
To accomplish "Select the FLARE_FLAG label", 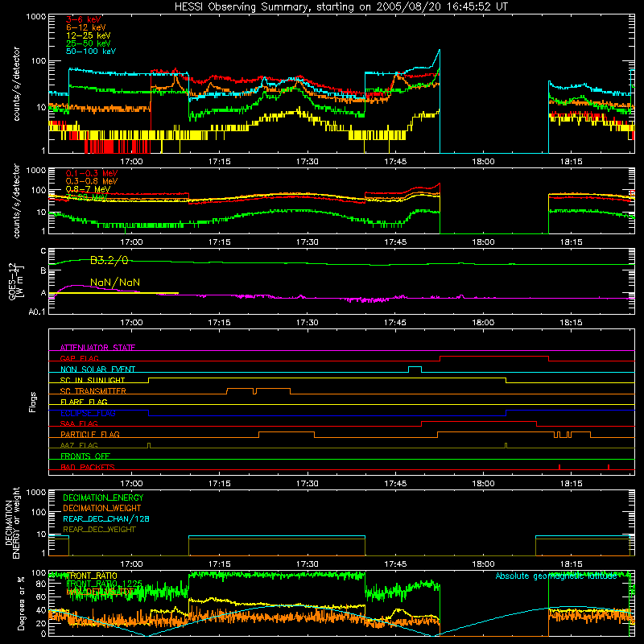I will point(84,402).
